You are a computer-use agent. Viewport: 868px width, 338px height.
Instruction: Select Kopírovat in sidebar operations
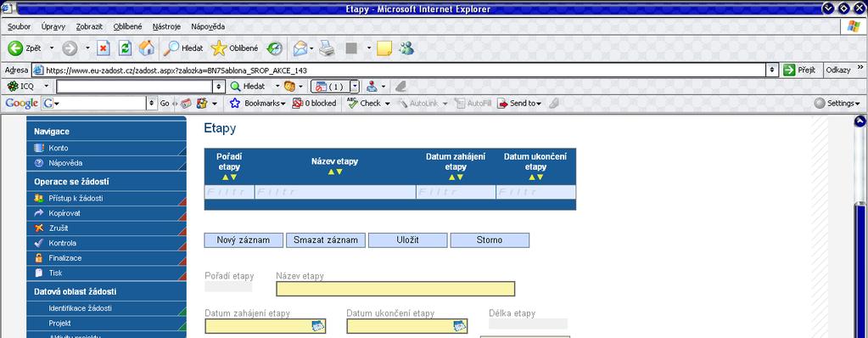pos(106,213)
